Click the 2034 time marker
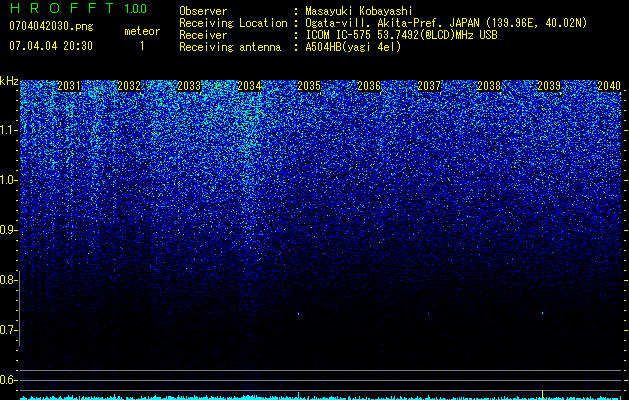629x400 pixels. 249,86
